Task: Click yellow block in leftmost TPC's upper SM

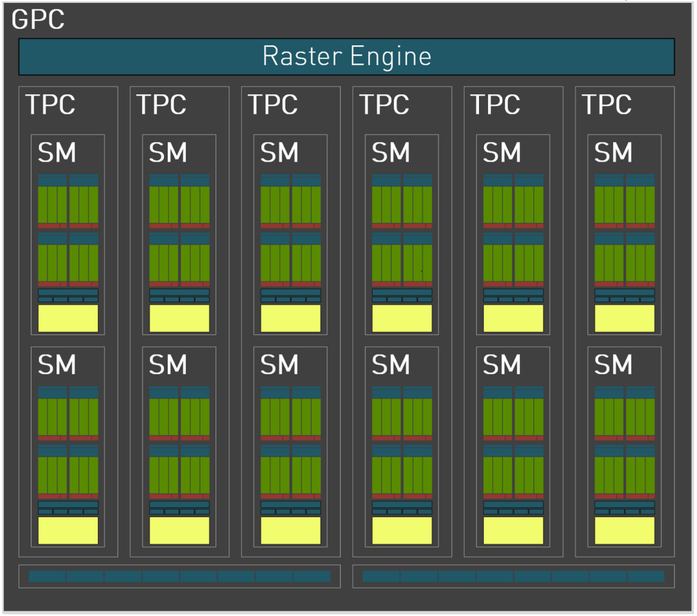Action: point(68,318)
